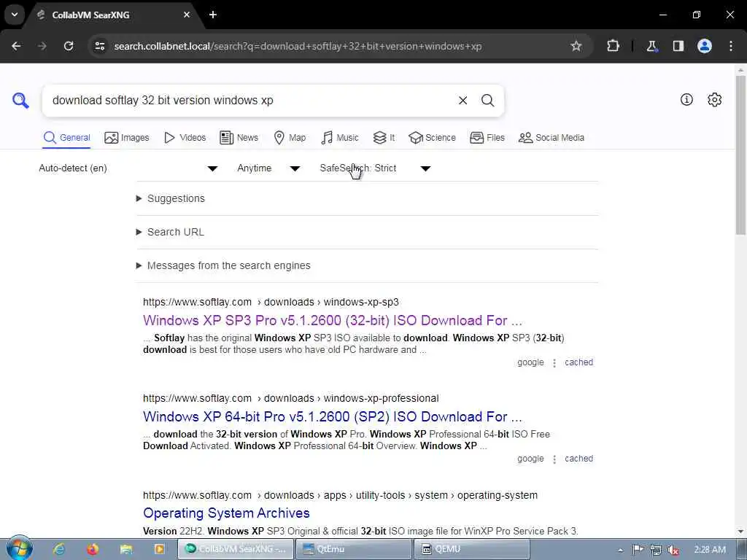Submit search with magnifier button

[x=487, y=101]
